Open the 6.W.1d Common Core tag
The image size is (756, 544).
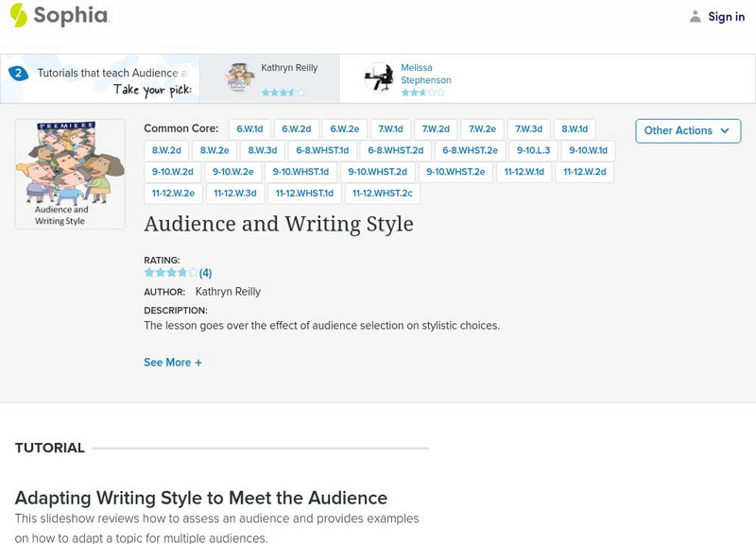250,129
